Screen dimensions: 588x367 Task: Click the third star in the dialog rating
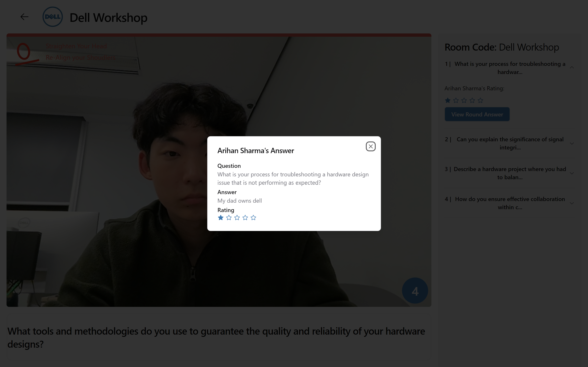click(237, 218)
